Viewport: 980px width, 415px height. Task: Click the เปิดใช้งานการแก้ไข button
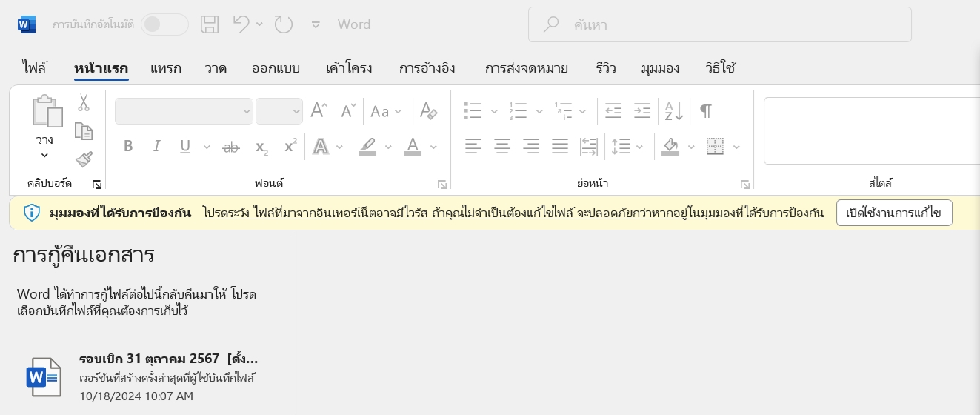[894, 213]
